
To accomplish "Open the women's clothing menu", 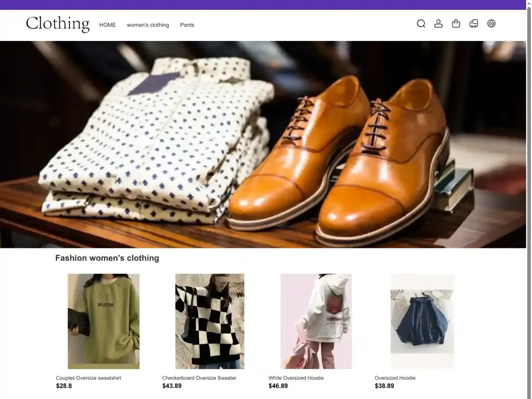I will click(x=148, y=24).
